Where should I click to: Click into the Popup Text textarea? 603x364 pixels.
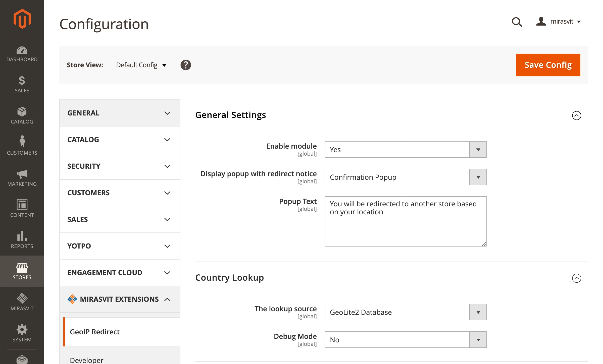coord(406,226)
